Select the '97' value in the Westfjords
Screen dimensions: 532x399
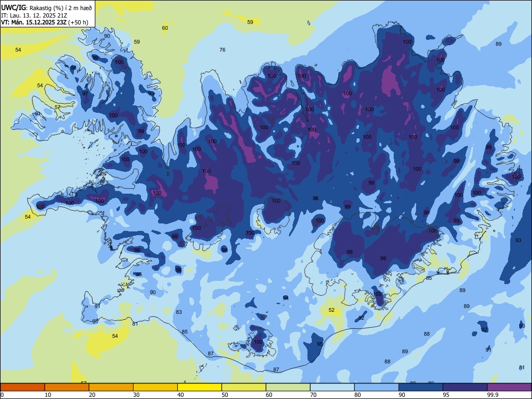(85, 93)
